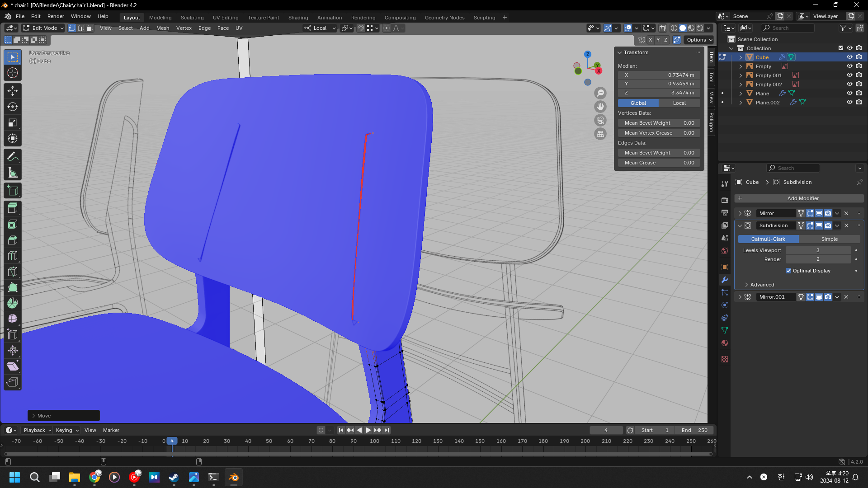The height and width of the screenshot is (488, 868).
Task: Switch to vertex select mode
Action: [x=72, y=28]
